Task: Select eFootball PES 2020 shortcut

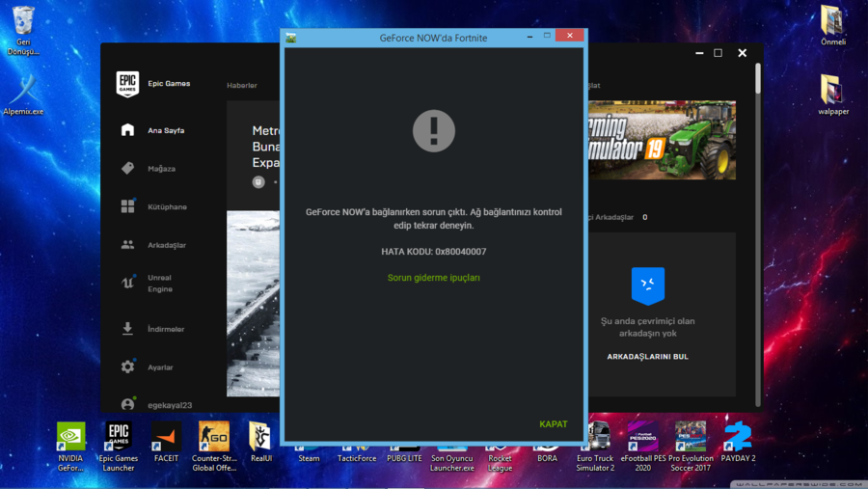Action: click(x=643, y=447)
